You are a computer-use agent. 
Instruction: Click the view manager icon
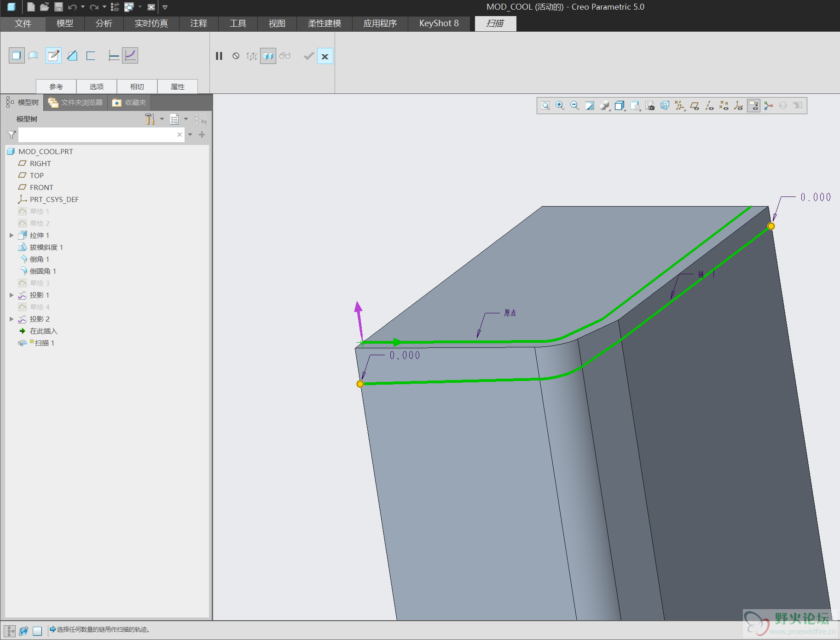click(650, 106)
